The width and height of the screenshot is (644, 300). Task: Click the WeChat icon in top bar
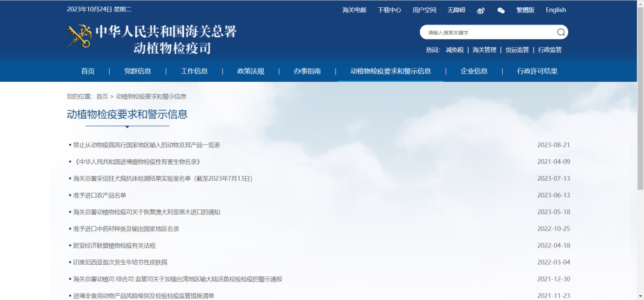pos(501,10)
